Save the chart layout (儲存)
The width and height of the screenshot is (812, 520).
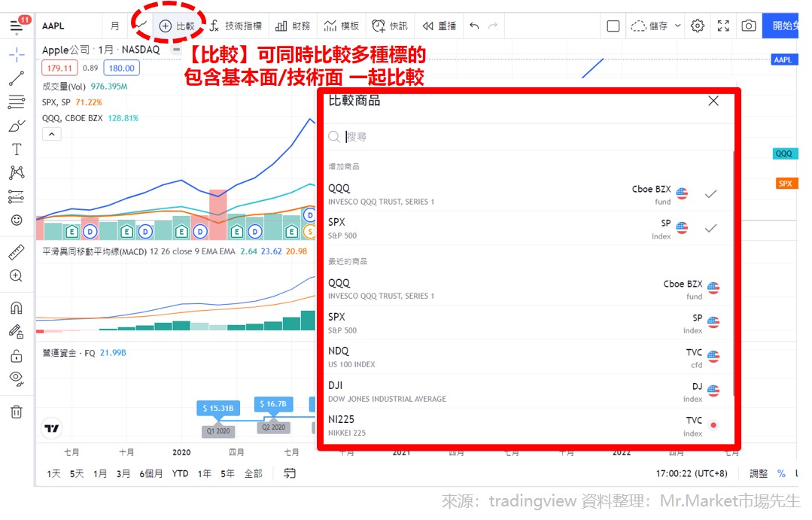[x=649, y=26]
